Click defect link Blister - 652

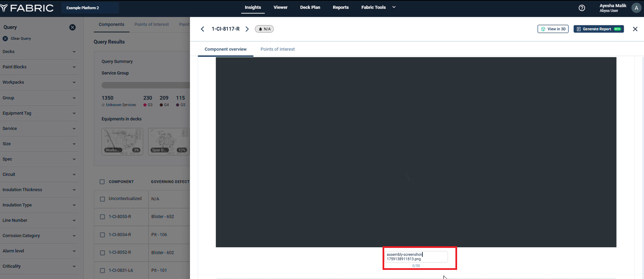coord(163,217)
